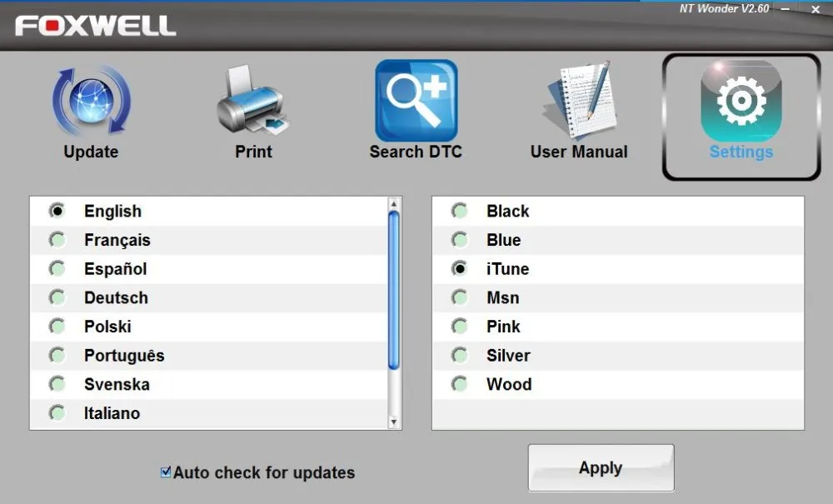Click the Print printer icon
Screen dimensions: 833x504
click(252, 100)
